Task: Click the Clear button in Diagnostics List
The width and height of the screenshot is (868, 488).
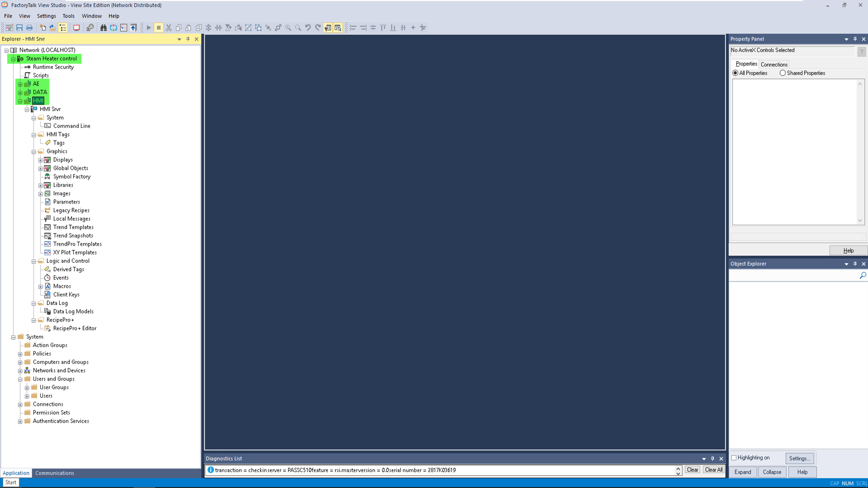Action: click(692, 470)
